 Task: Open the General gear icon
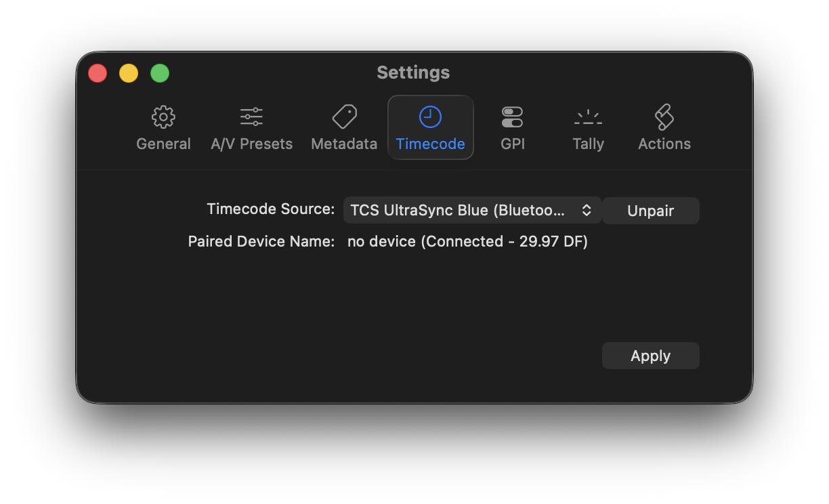click(x=163, y=117)
